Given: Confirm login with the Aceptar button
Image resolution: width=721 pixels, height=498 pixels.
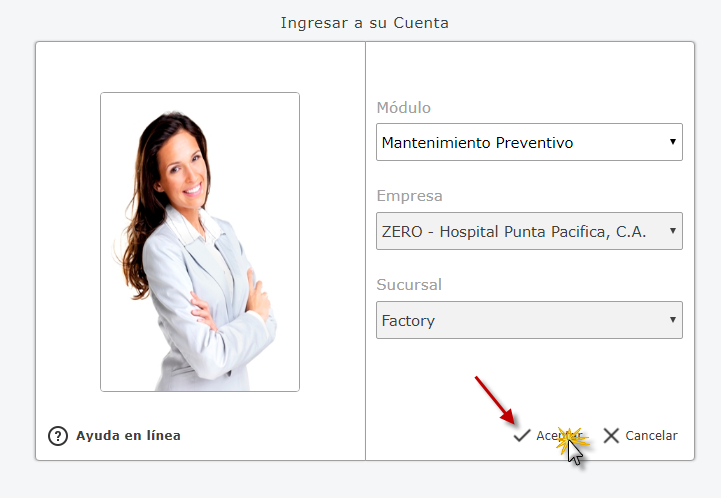Looking at the screenshot, I should click(548, 435).
